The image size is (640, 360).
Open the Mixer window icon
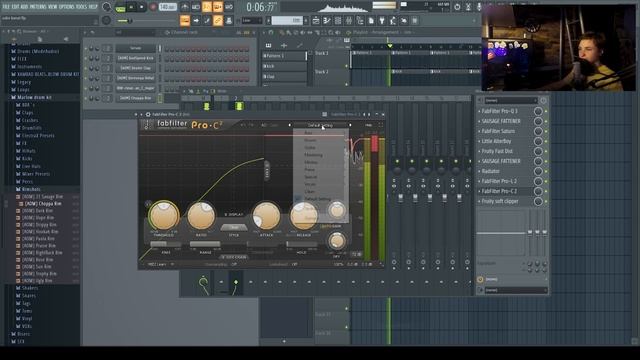(x=349, y=20)
